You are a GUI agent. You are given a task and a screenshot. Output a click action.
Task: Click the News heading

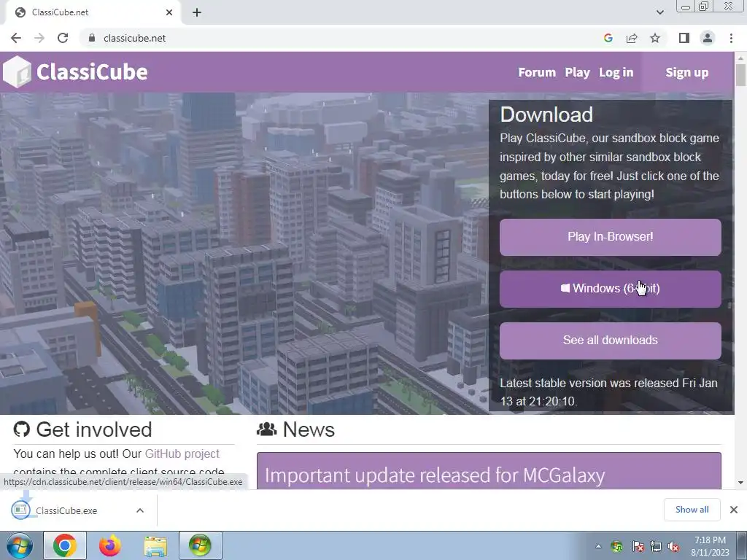pos(309,429)
